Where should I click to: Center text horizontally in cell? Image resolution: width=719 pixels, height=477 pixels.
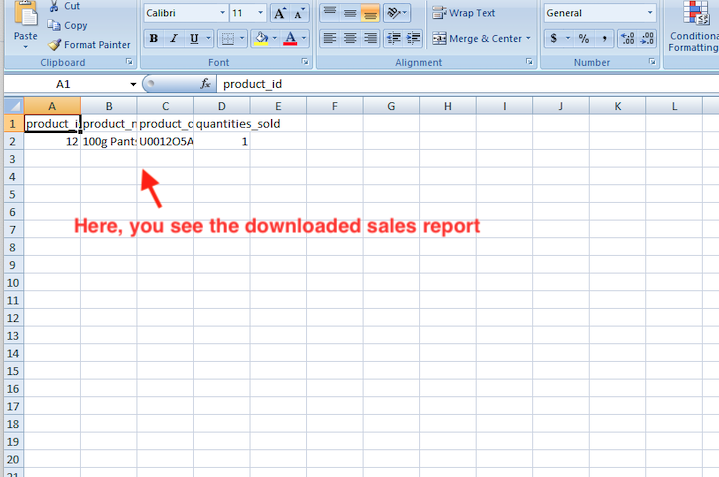pos(350,39)
